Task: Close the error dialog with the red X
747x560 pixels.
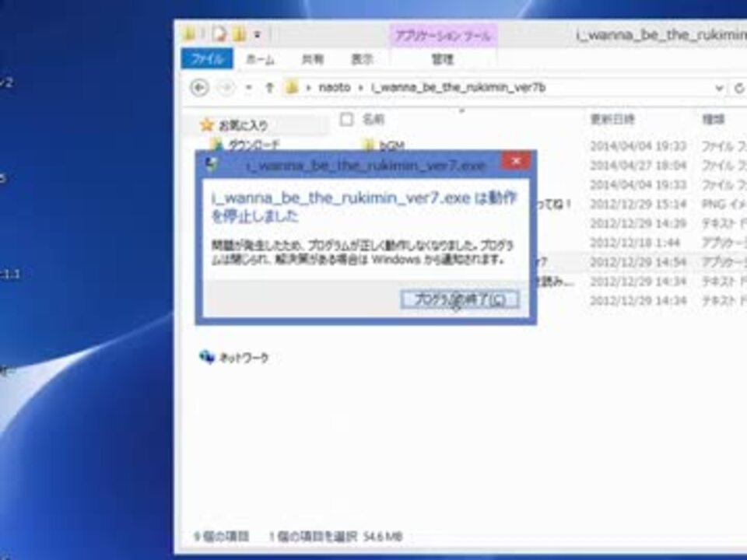Action: pos(516,162)
